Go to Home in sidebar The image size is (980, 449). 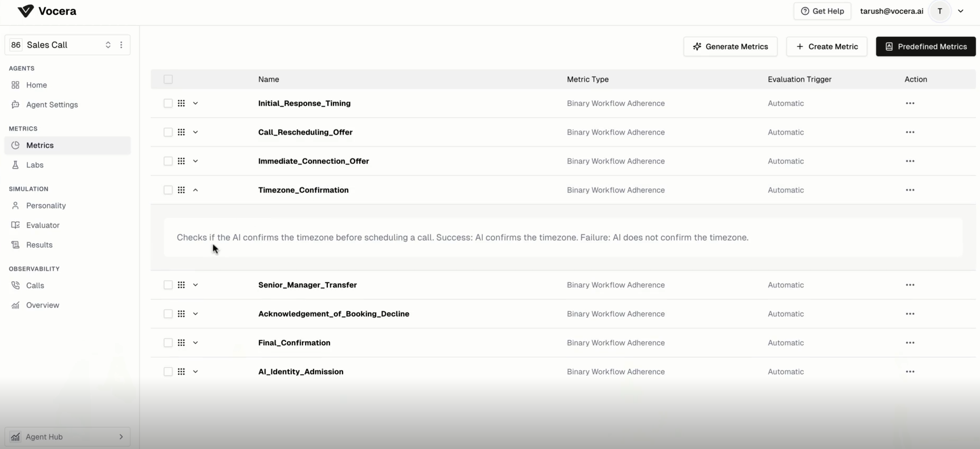67,85
